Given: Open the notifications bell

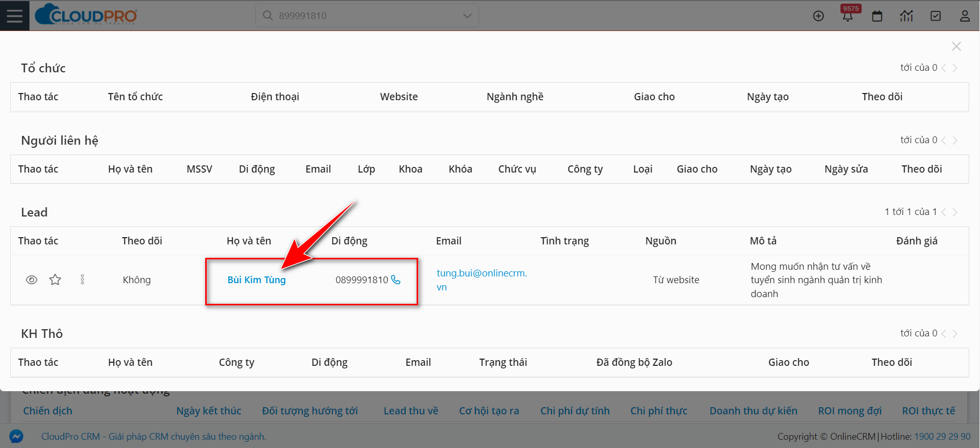Looking at the screenshot, I should 848,17.
